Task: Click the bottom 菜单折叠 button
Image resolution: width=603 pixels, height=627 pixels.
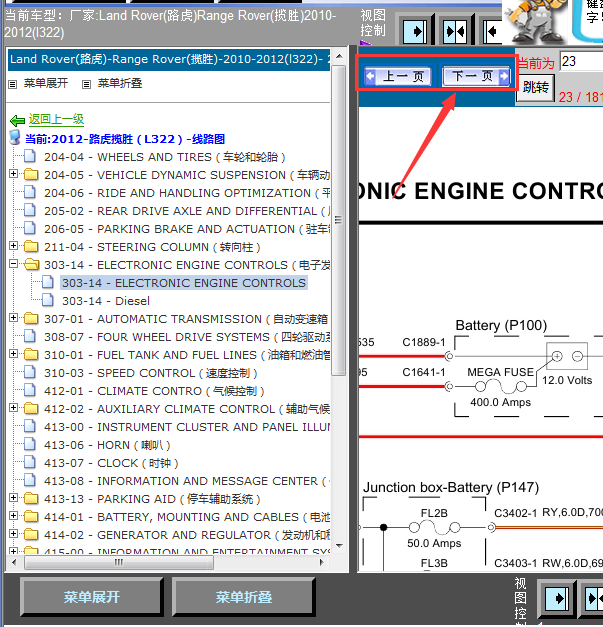Action: (x=244, y=597)
